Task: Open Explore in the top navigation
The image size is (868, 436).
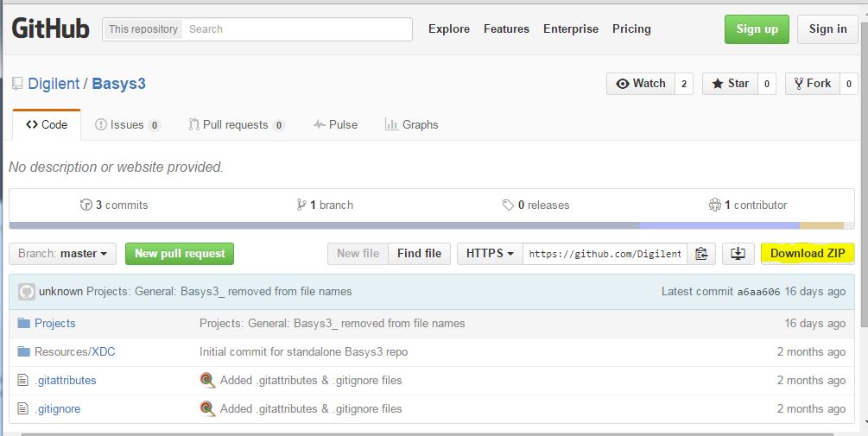Action: coord(449,28)
